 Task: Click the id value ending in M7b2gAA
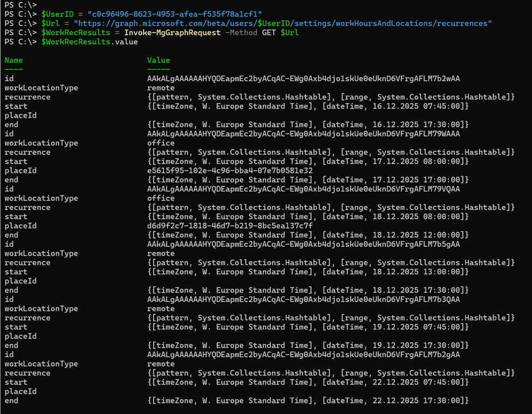[303, 355]
